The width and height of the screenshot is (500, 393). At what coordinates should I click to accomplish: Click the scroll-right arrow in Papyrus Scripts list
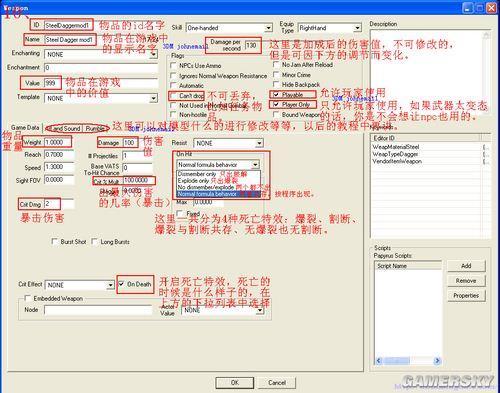click(x=437, y=361)
